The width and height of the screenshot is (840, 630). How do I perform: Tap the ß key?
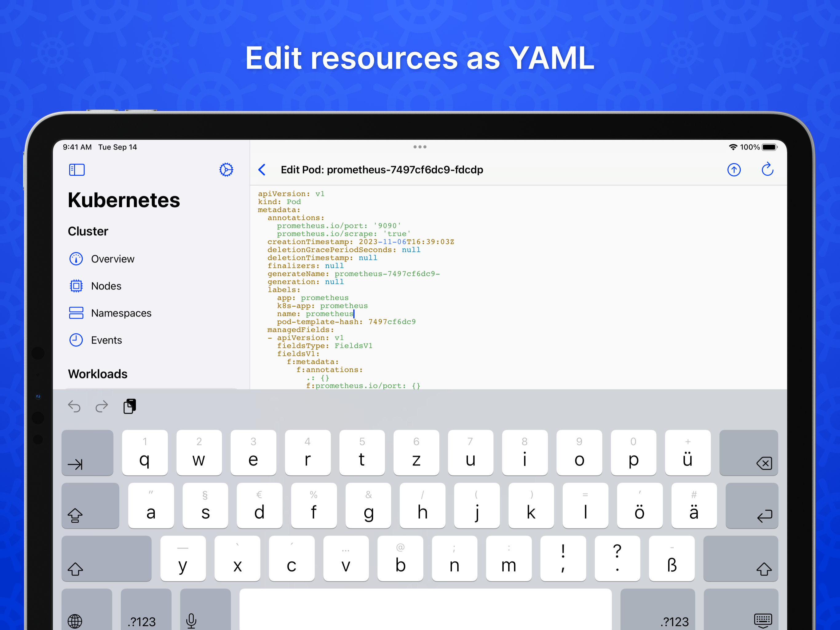pos(672,559)
